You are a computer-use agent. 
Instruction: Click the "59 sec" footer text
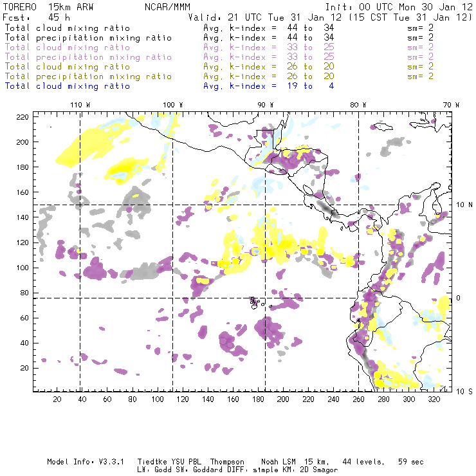pyautogui.click(x=411, y=462)
